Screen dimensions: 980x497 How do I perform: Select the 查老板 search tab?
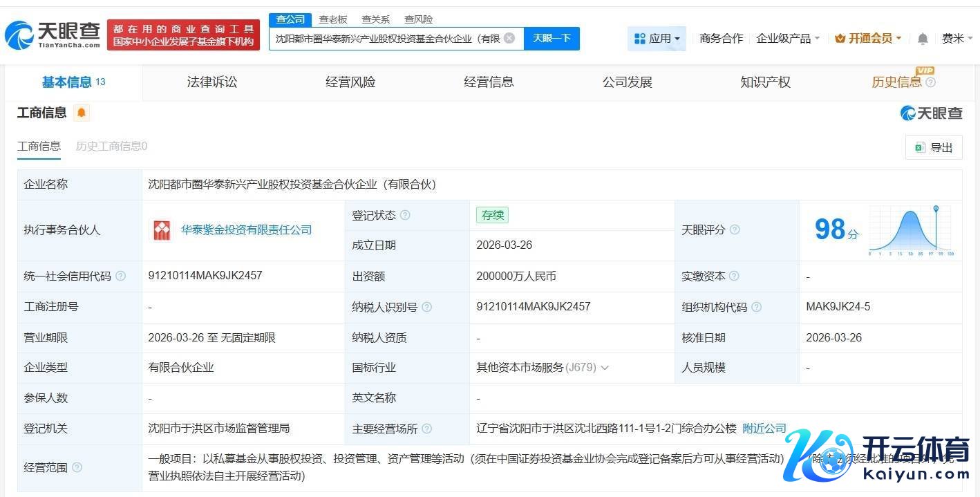[x=333, y=19]
